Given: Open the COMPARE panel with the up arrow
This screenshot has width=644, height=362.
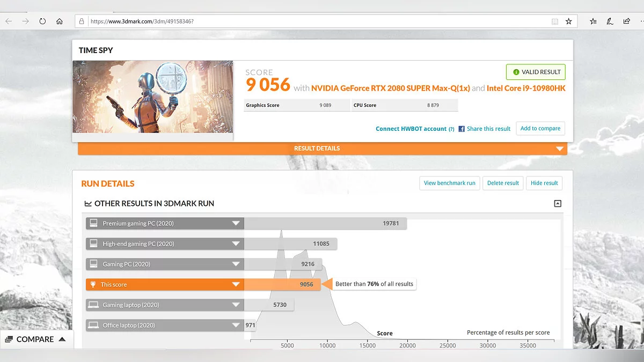Looking at the screenshot, I should pos(62,339).
